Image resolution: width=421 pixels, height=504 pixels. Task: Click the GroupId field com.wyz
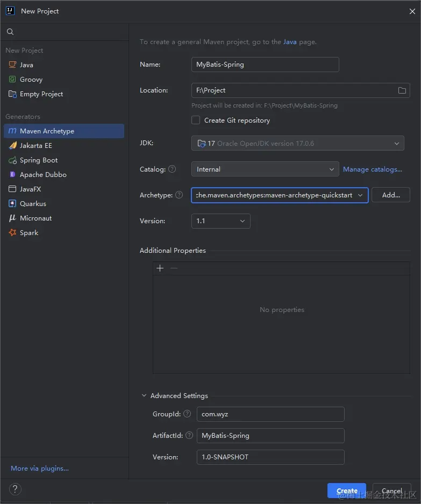(270, 414)
